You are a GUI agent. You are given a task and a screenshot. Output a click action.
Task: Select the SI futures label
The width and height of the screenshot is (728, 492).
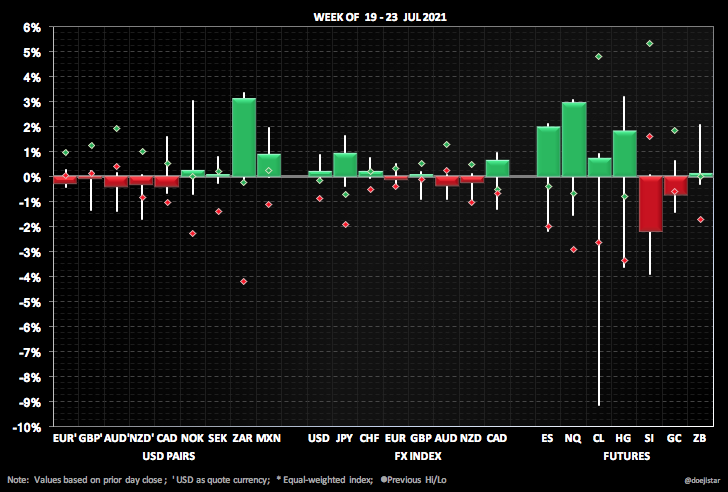pyautogui.click(x=649, y=438)
